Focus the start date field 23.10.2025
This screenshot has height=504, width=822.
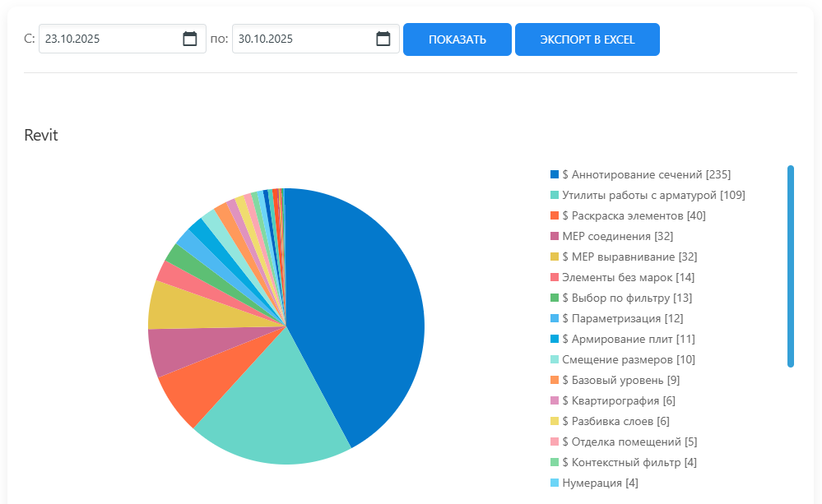(107, 39)
